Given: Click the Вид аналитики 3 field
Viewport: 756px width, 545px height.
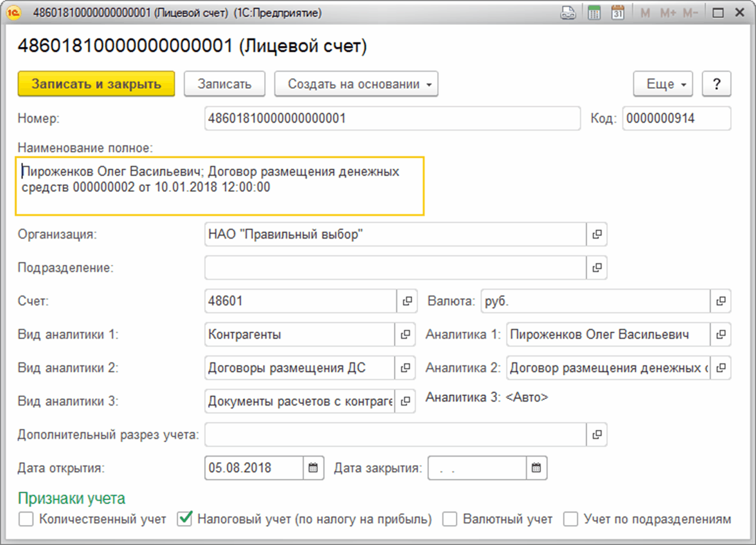Looking at the screenshot, I should click(300, 401).
